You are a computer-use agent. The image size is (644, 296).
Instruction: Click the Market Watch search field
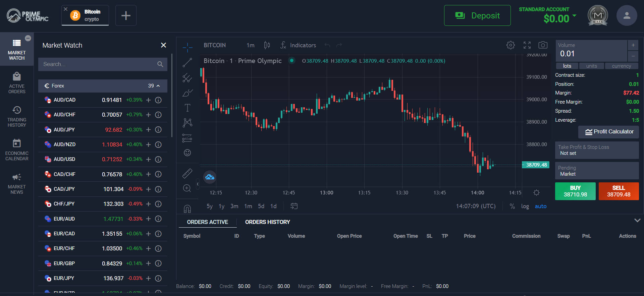[x=99, y=64]
